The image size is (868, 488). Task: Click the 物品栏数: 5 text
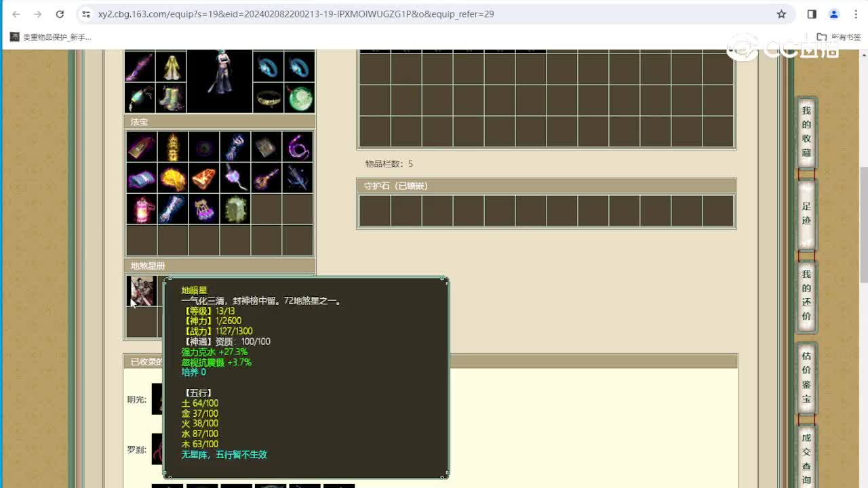pos(389,164)
